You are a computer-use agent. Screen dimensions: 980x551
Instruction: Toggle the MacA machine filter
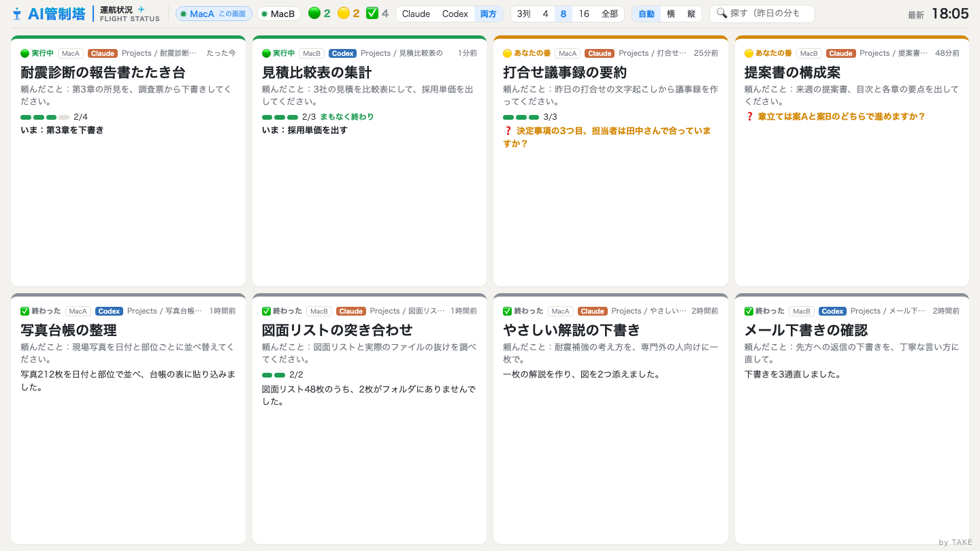click(x=214, y=14)
